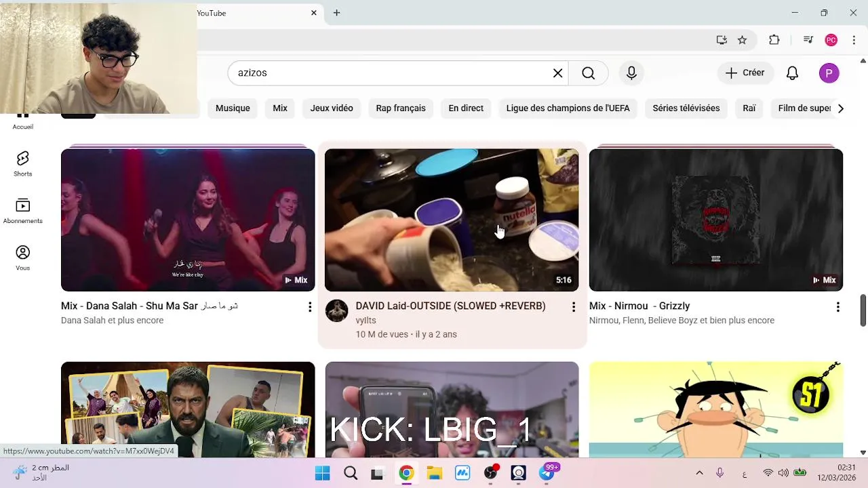Click the Créer button
This screenshot has width=868, height=488.
pyautogui.click(x=745, y=73)
